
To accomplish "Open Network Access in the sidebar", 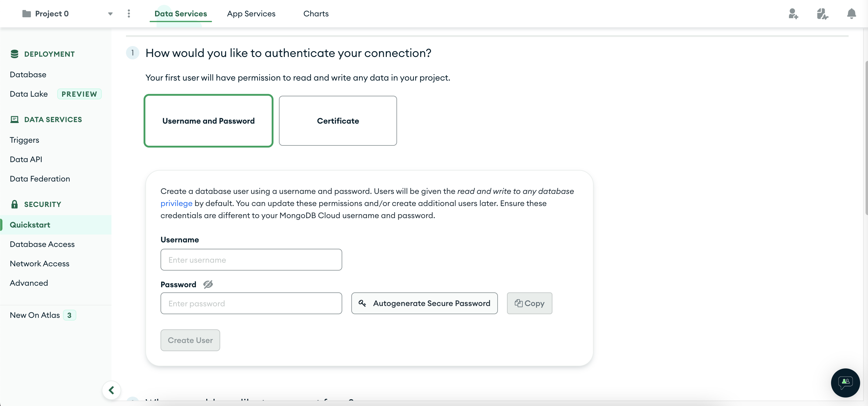I will click(x=39, y=263).
